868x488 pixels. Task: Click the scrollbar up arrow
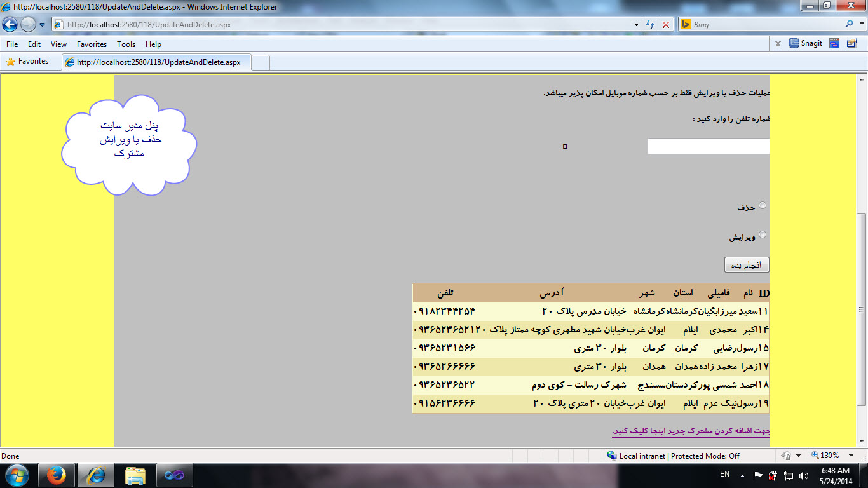click(x=862, y=79)
